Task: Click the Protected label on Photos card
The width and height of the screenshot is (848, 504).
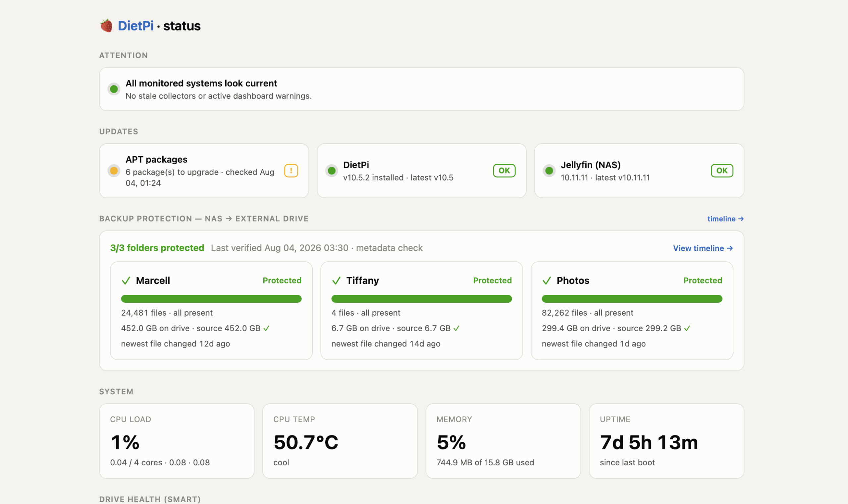Action: (703, 280)
